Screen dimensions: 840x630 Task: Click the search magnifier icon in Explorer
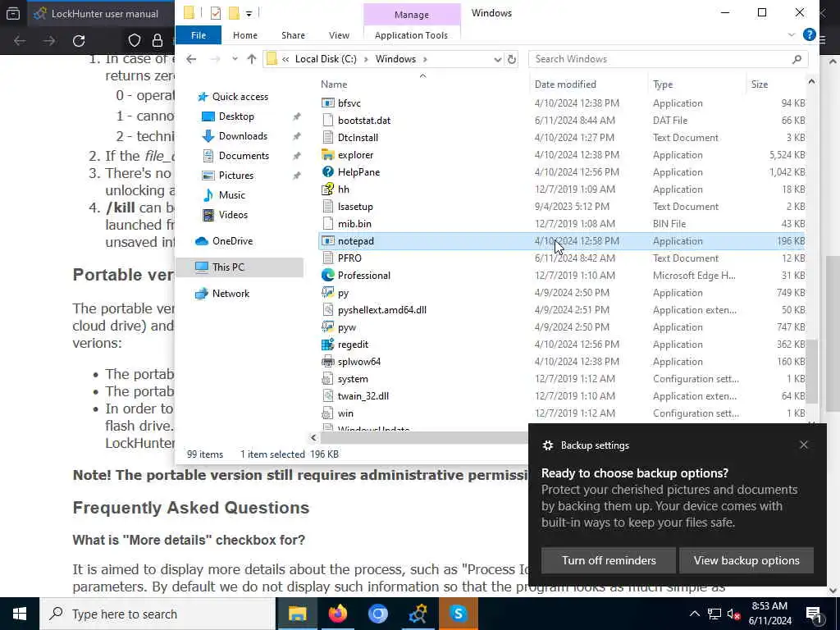pyautogui.click(x=797, y=59)
